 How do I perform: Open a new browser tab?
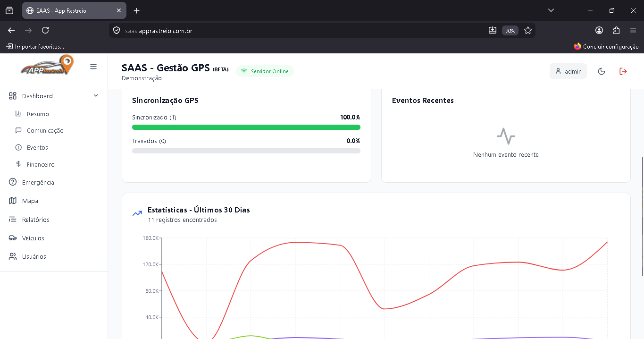tap(137, 10)
